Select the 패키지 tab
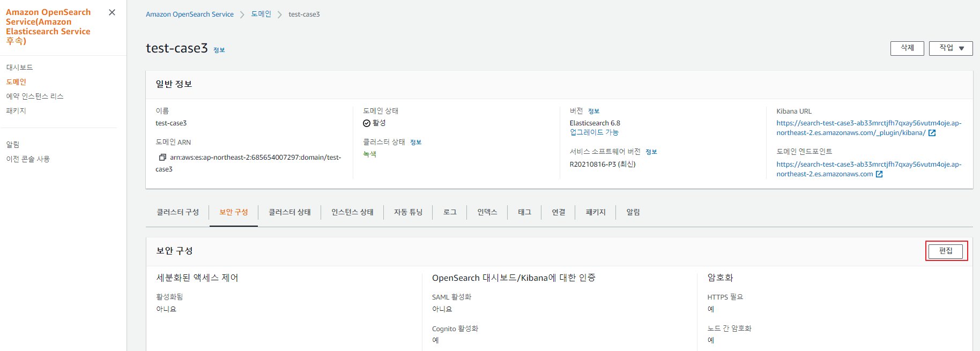980x351 pixels. point(596,212)
